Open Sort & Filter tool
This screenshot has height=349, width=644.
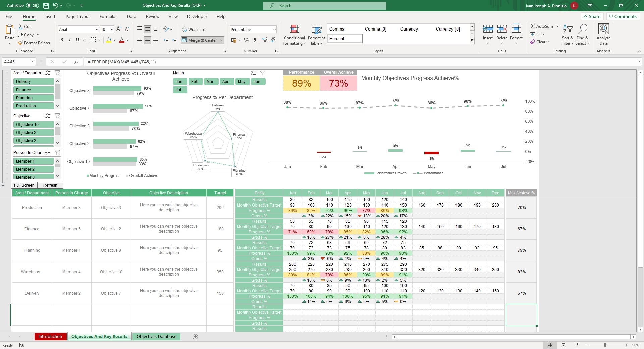pyautogui.click(x=567, y=35)
